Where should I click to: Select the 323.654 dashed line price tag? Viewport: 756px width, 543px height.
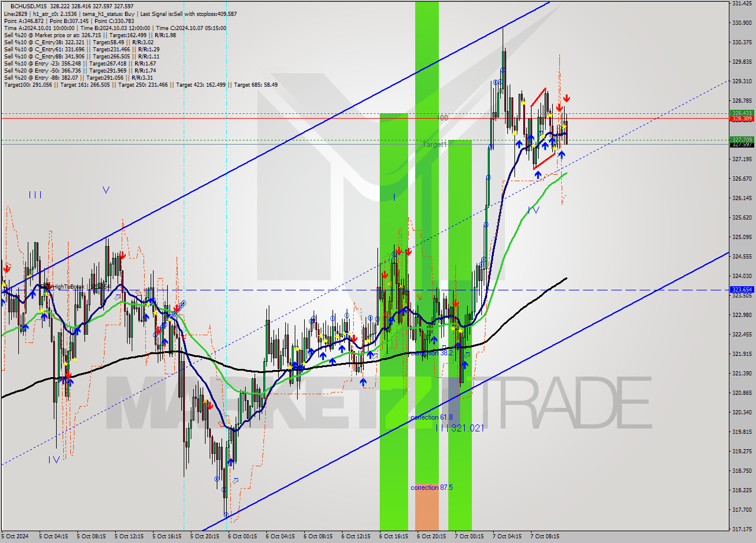coord(742,290)
